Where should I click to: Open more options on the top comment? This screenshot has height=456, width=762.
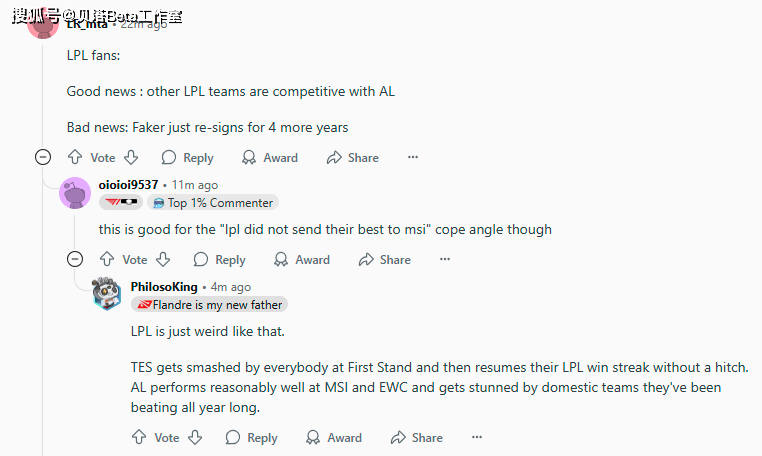[413, 157]
